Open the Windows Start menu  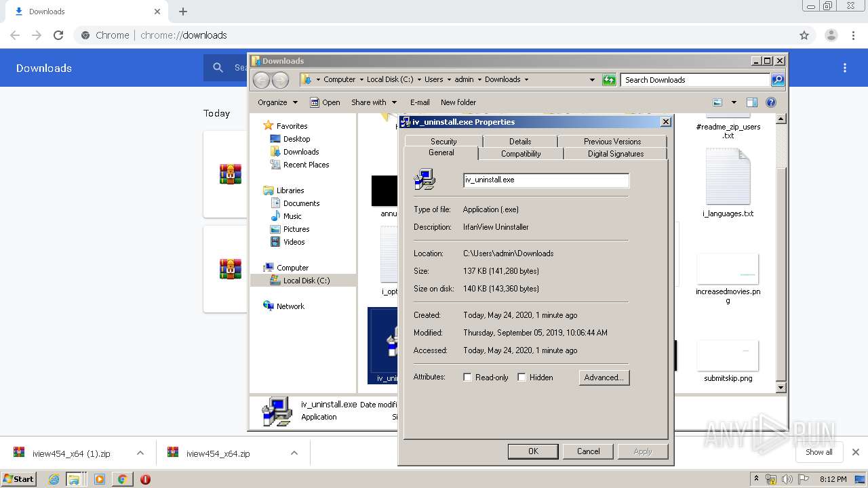tap(18, 479)
